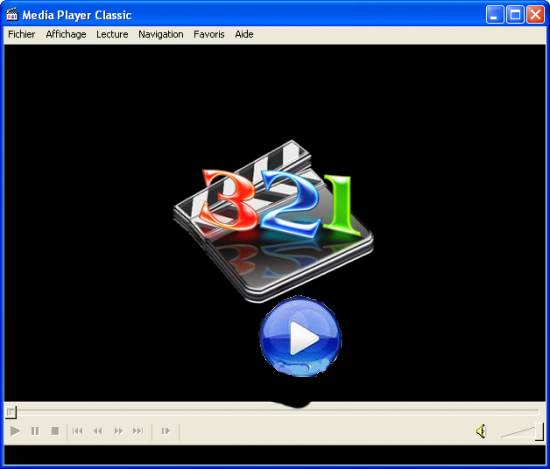Click the volume slider handle

(x=539, y=431)
